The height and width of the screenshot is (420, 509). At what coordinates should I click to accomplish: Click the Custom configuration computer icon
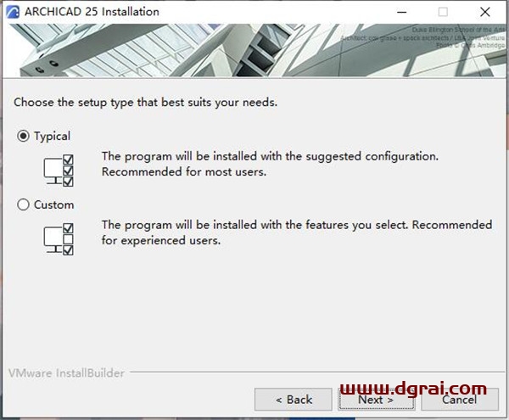(x=59, y=239)
